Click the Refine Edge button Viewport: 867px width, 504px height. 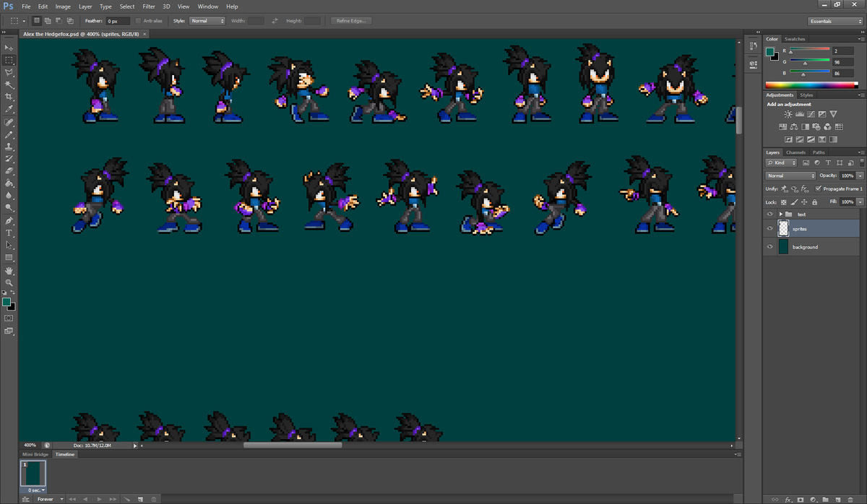(351, 21)
